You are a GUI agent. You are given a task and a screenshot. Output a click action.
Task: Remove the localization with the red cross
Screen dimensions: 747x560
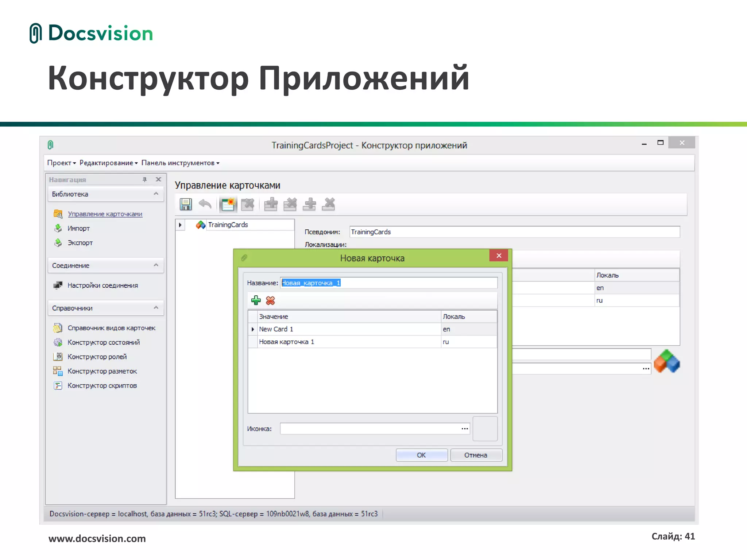pos(270,300)
